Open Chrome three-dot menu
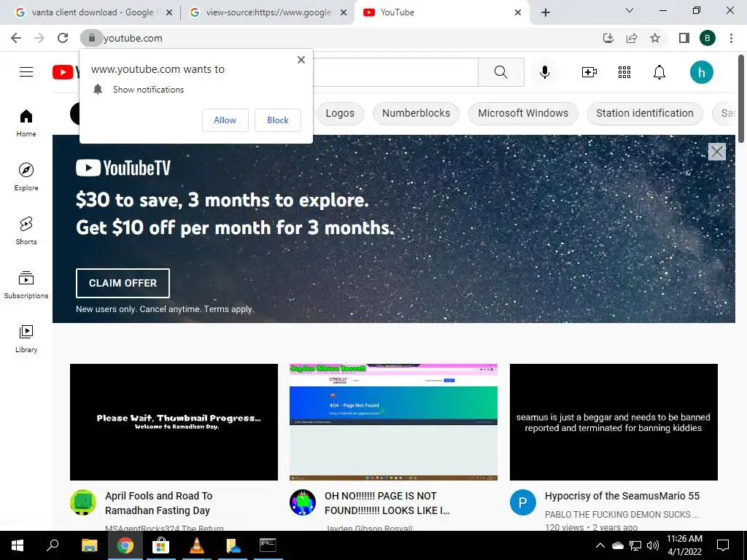747x560 pixels. pyautogui.click(x=731, y=38)
